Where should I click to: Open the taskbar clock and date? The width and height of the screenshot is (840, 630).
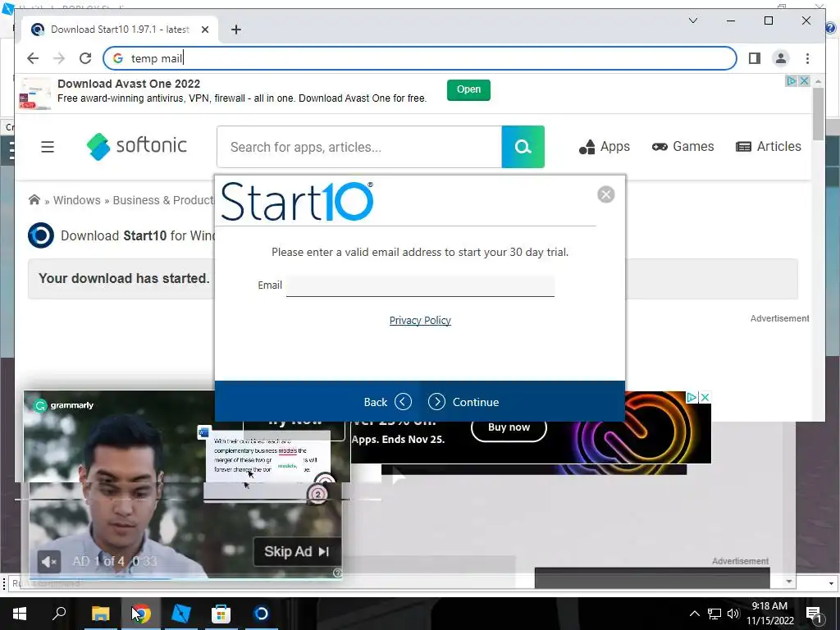coord(769,614)
